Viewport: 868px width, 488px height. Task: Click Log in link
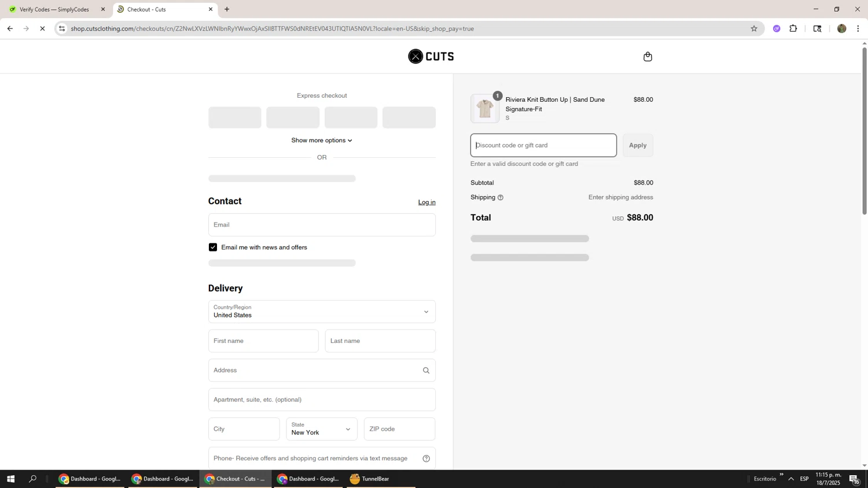pyautogui.click(x=427, y=202)
